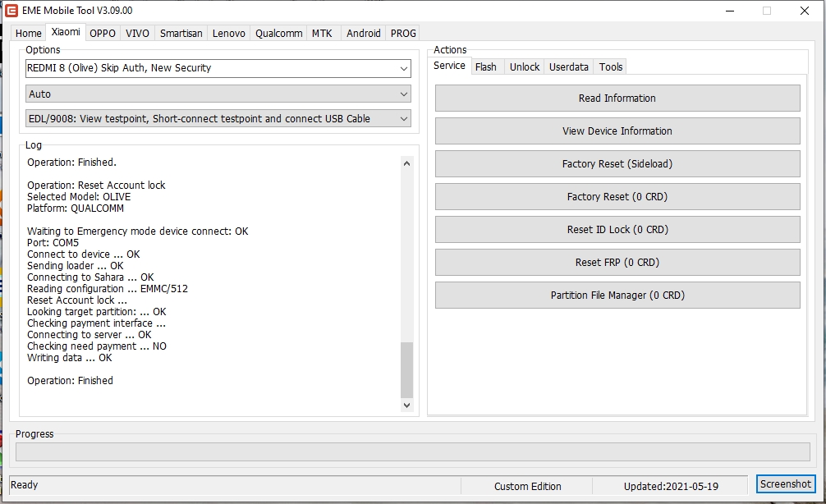Run Factory Reset (Sideload)
Image resolution: width=826 pixels, height=504 pixels.
tap(617, 164)
